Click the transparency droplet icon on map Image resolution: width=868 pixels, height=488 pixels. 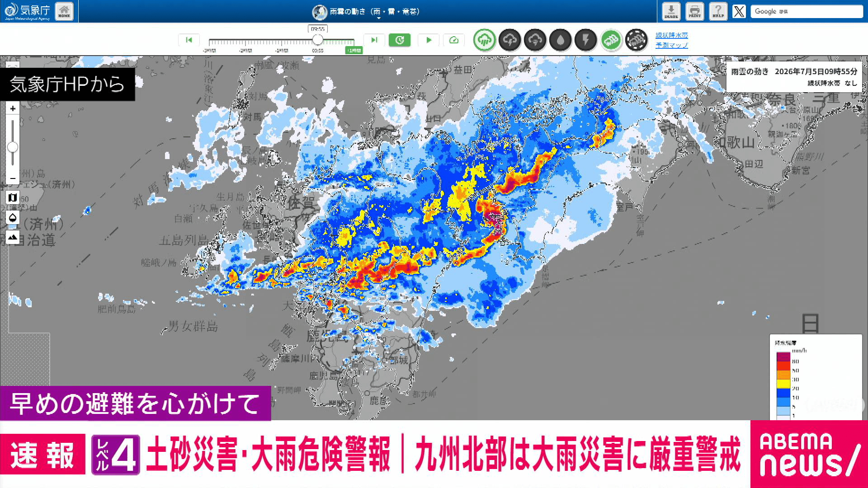click(13, 218)
